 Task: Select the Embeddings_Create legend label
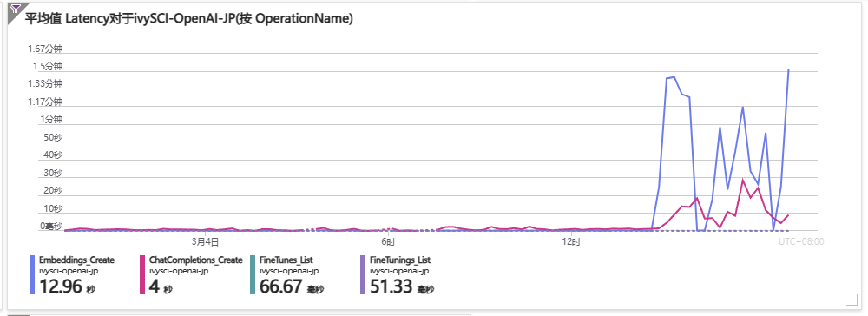click(76, 260)
